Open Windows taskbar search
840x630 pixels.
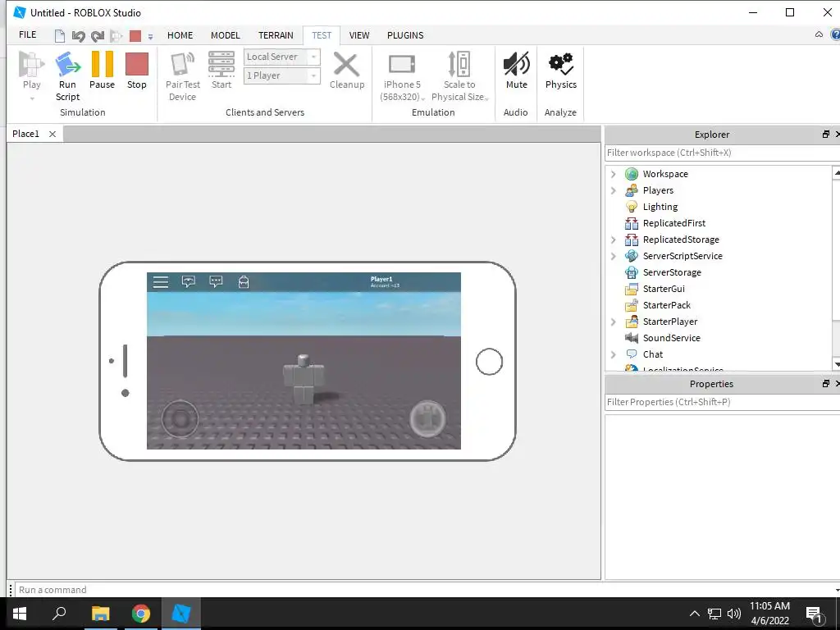(59, 614)
